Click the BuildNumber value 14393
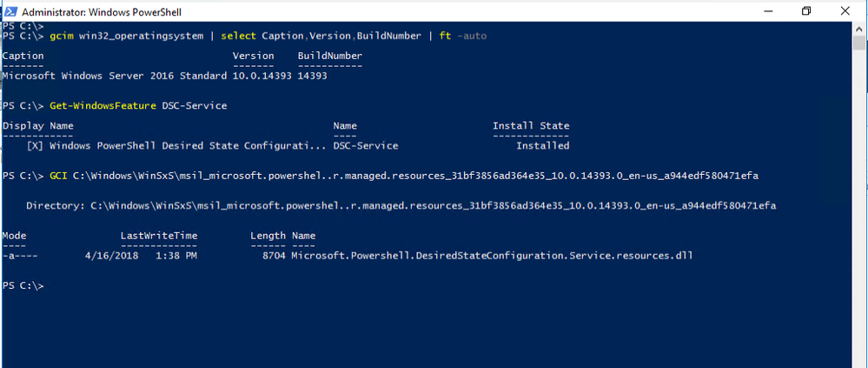The image size is (868, 368). click(x=312, y=76)
